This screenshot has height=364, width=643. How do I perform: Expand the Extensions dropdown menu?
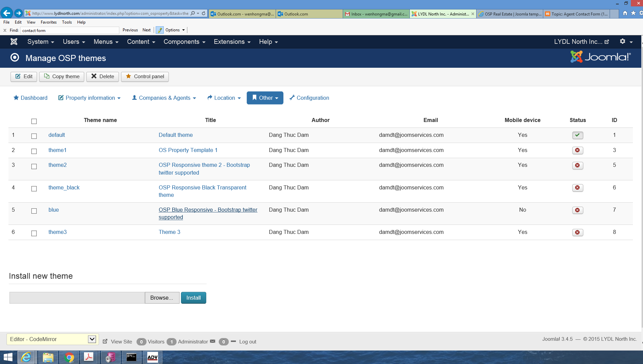tap(232, 42)
